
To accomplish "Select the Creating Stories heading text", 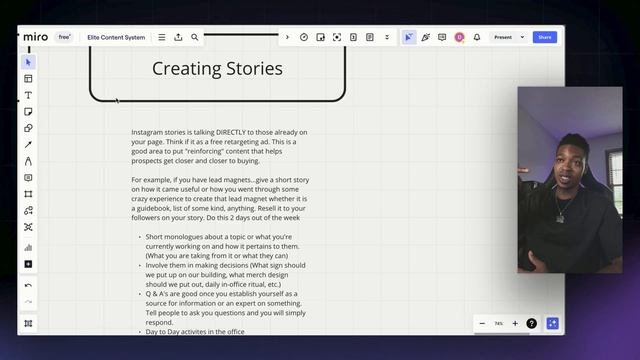I will [x=217, y=69].
